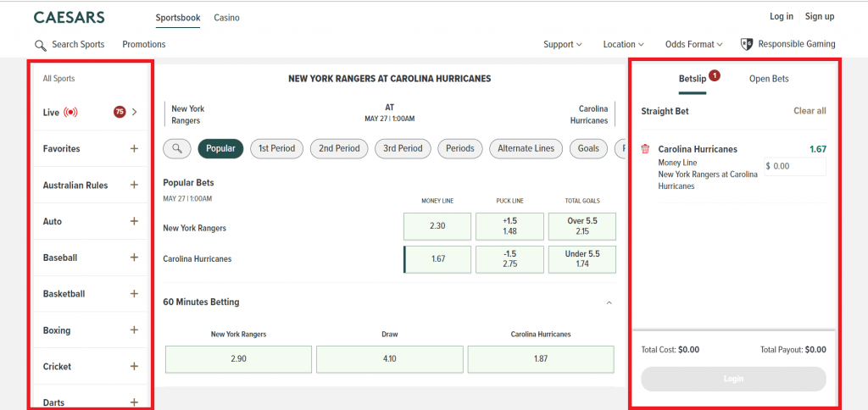Click the 75 live events badge
The width and height of the screenshot is (868, 410).
tap(119, 113)
